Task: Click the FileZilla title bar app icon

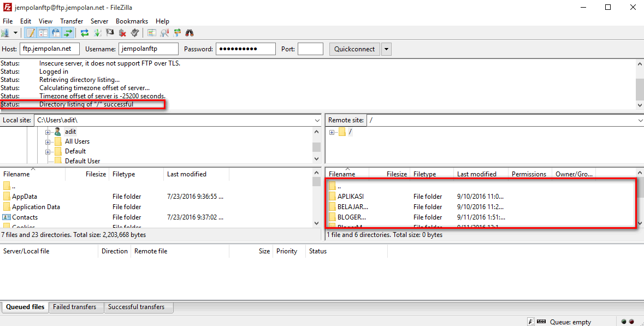Action: coord(8,8)
